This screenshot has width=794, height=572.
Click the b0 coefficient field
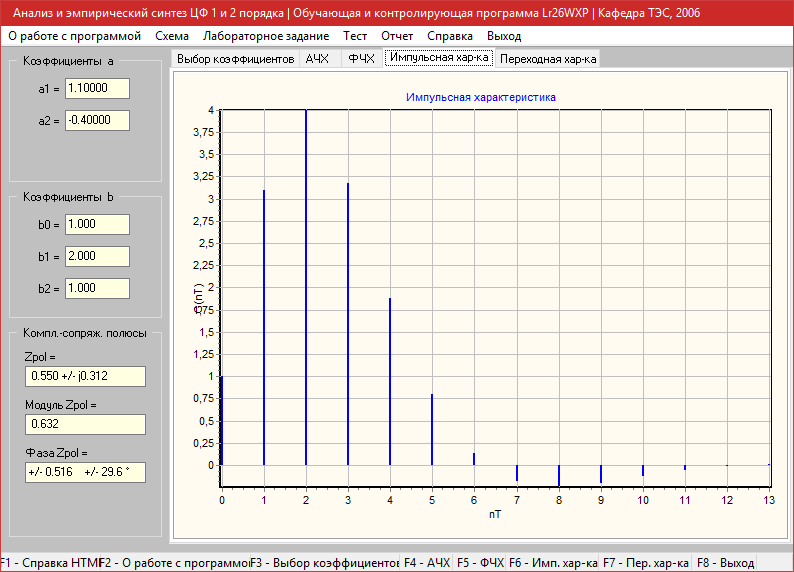click(97, 224)
